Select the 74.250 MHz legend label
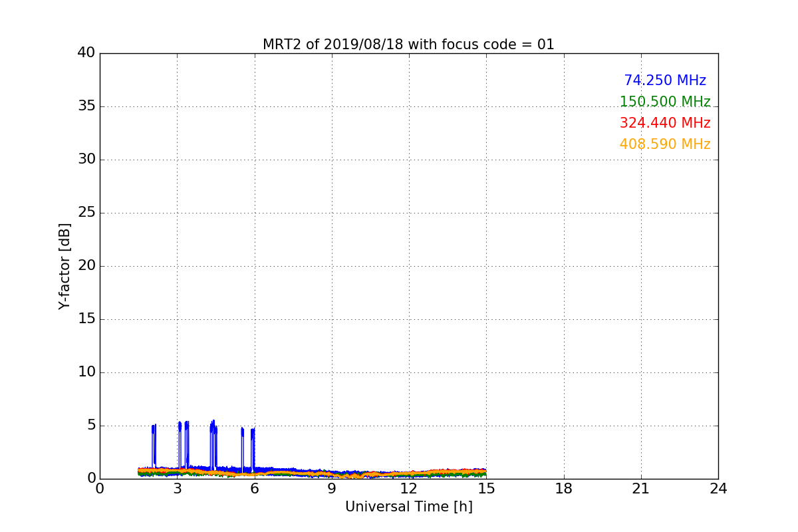 point(665,80)
